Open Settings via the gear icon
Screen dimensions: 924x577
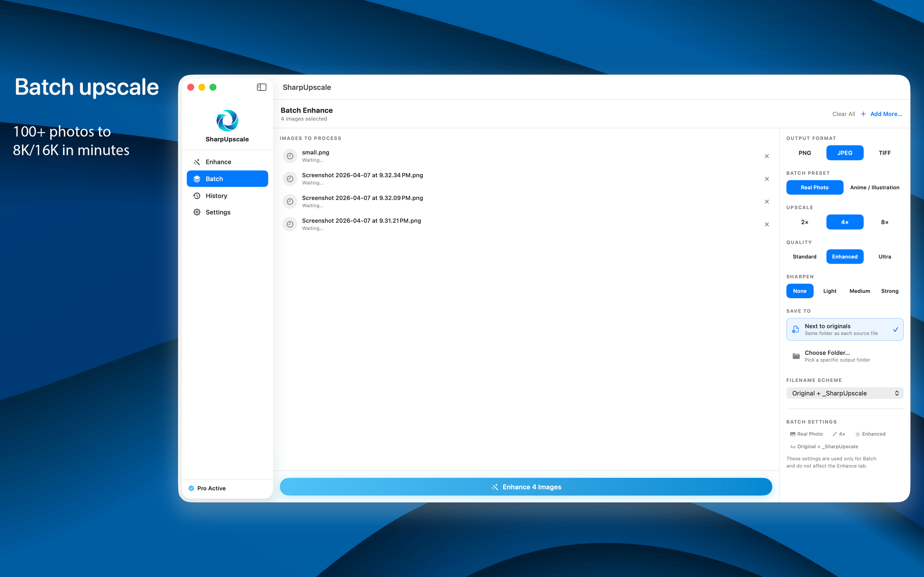coord(197,212)
